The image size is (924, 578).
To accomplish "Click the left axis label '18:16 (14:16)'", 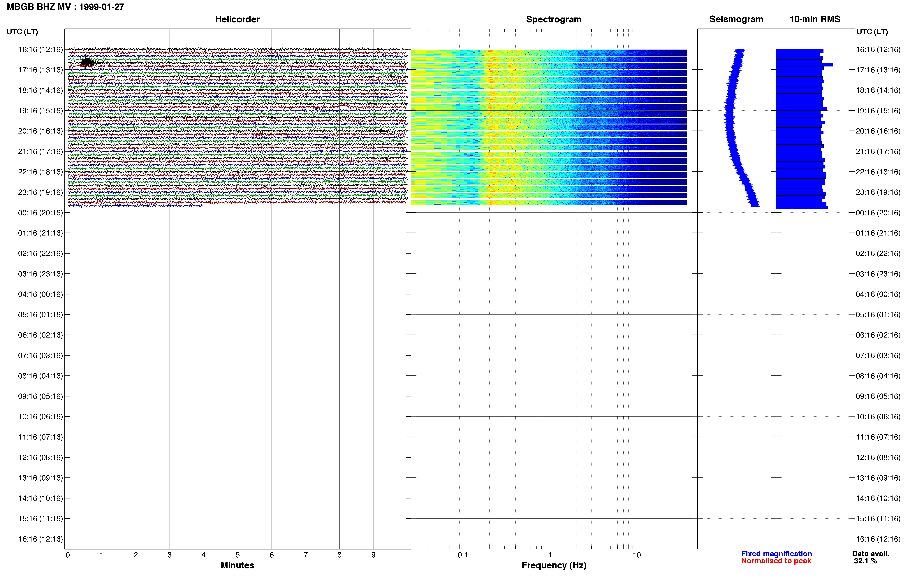I will [41, 90].
